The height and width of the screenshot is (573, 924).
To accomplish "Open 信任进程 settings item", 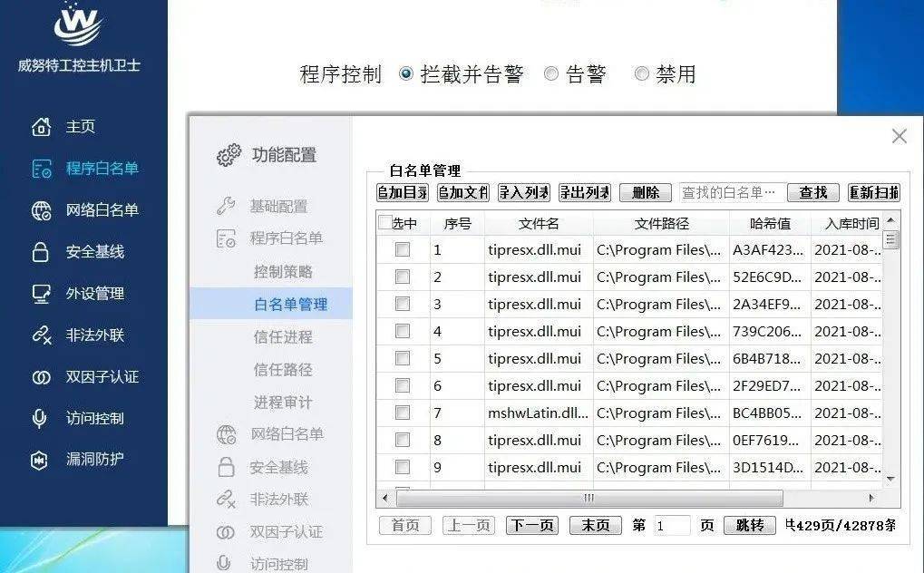I will pyautogui.click(x=283, y=337).
